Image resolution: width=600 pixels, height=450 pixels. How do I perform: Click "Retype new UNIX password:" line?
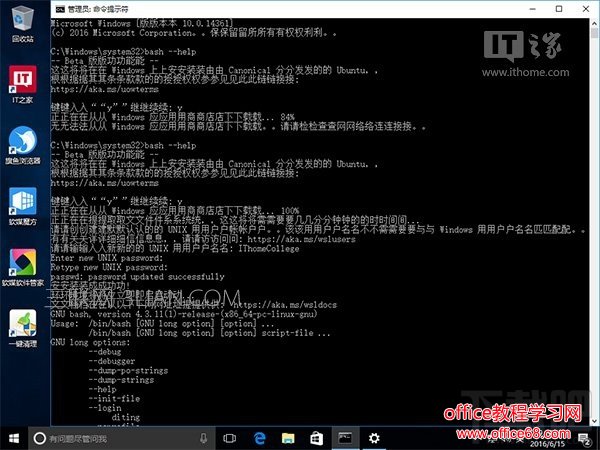(x=109, y=267)
